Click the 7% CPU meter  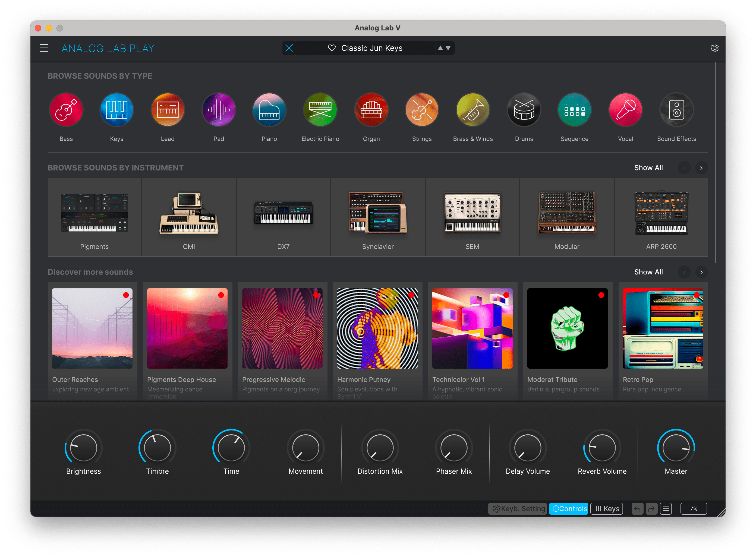click(x=694, y=509)
